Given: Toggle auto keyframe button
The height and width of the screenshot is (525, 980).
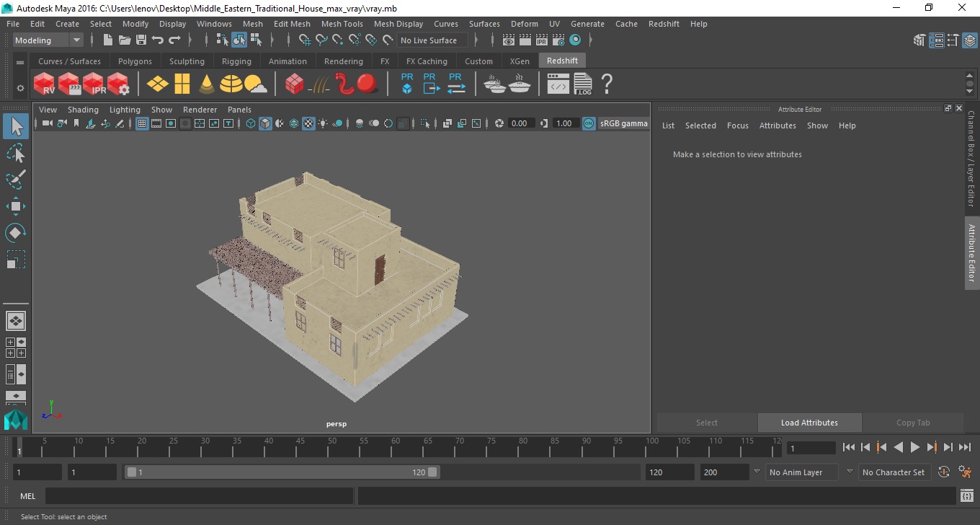Looking at the screenshot, I should pos(944,472).
